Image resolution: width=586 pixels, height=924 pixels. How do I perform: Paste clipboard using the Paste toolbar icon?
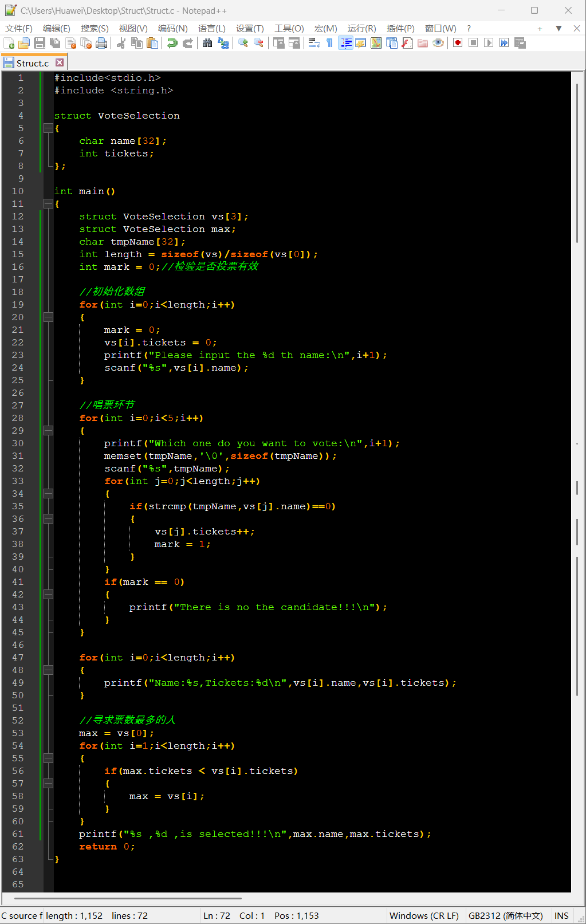coord(152,43)
